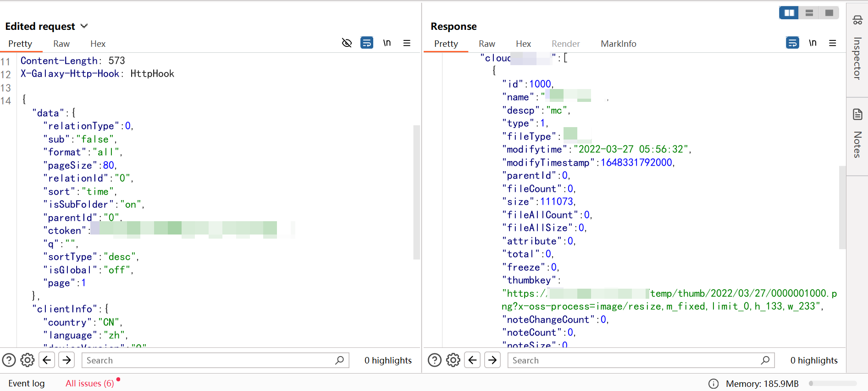Click request pane help question icon
The height and width of the screenshot is (391, 868).
point(9,360)
